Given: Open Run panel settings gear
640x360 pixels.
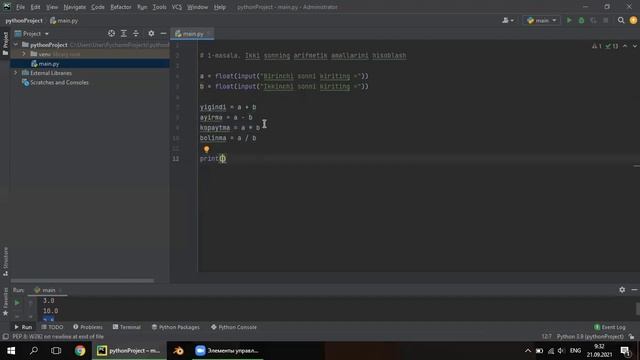Looking at the screenshot, I should tap(622, 290).
